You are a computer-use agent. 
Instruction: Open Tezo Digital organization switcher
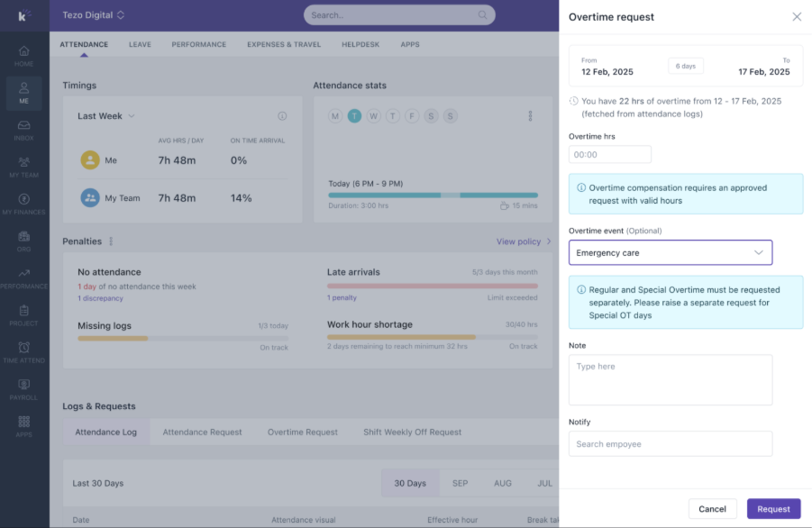point(93,15)
